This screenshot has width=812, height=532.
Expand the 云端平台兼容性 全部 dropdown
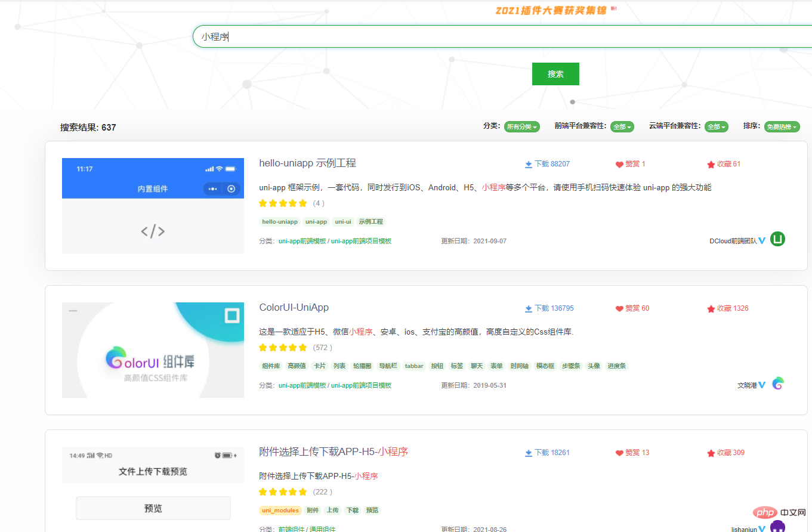click(716, 127)
